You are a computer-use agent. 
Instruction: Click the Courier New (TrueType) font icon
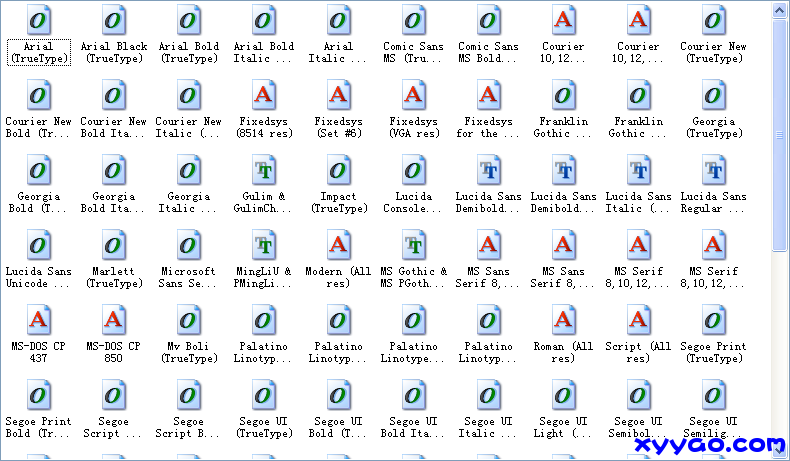click(714, 20)
